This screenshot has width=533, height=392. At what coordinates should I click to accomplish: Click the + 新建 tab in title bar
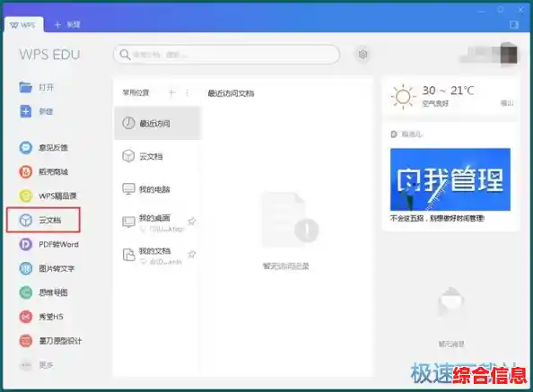(67, 25)
